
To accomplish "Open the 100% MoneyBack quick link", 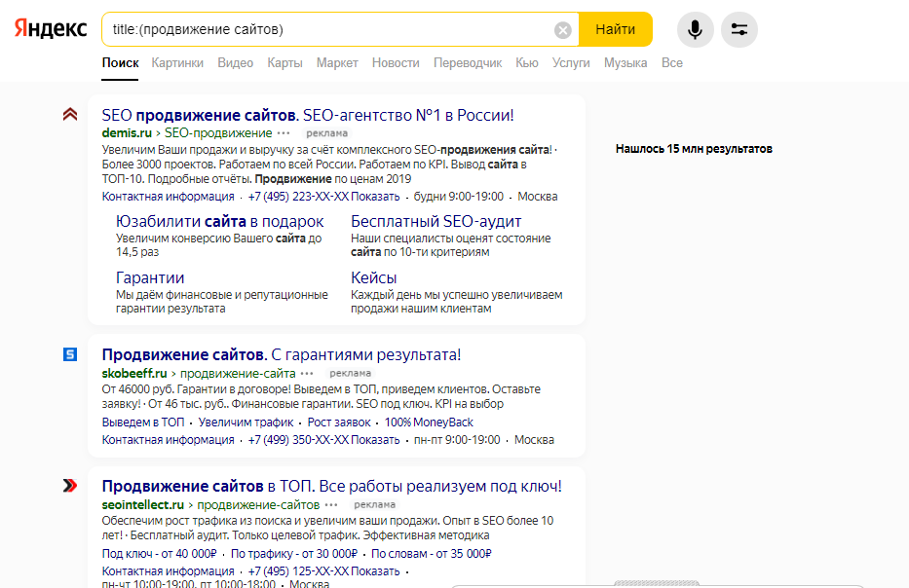I will tap(429, 423).
